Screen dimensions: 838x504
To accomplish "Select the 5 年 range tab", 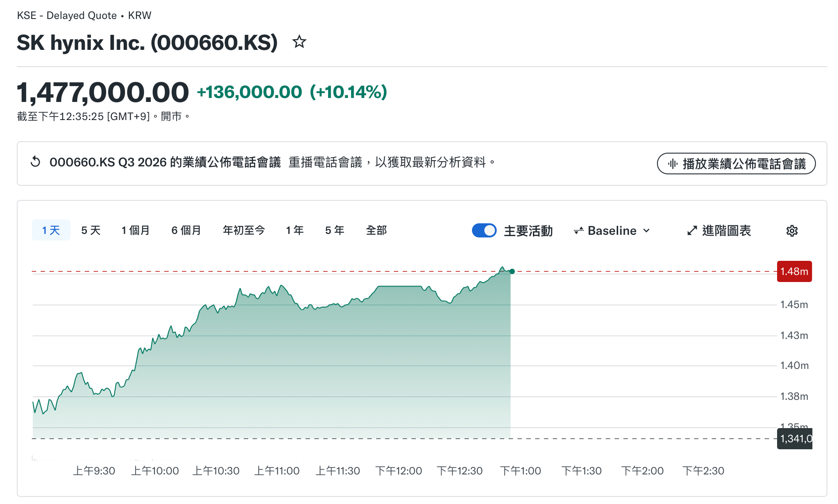I will pyautogui.click(x=335, y=230).
